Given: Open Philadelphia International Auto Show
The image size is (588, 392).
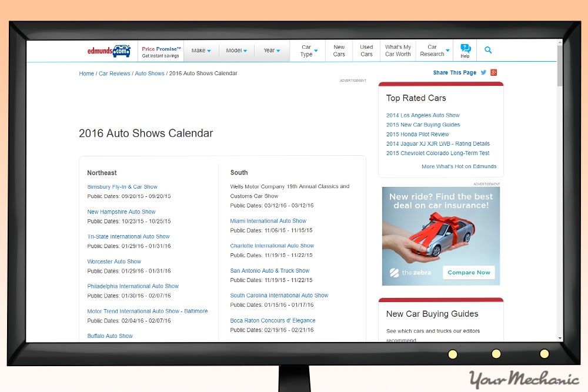Looking at the screenshot, I should coord(133,286).
